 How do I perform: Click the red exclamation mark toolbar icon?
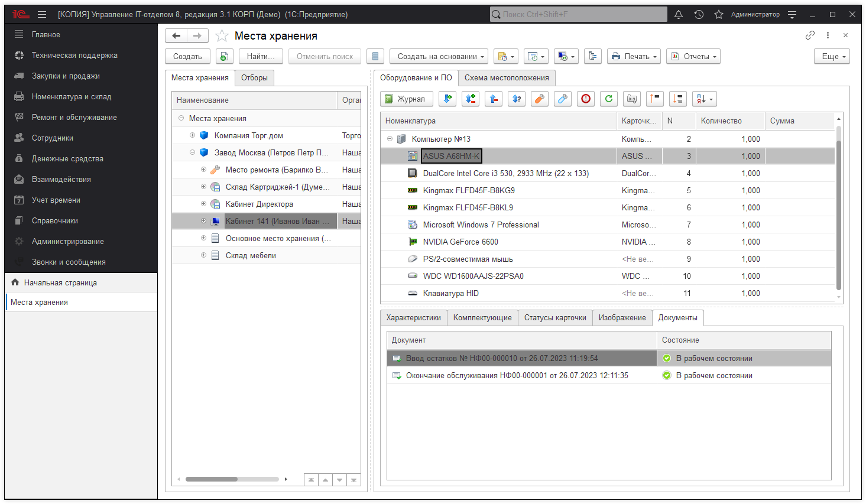pyautogui.click(x=586, y=99)
